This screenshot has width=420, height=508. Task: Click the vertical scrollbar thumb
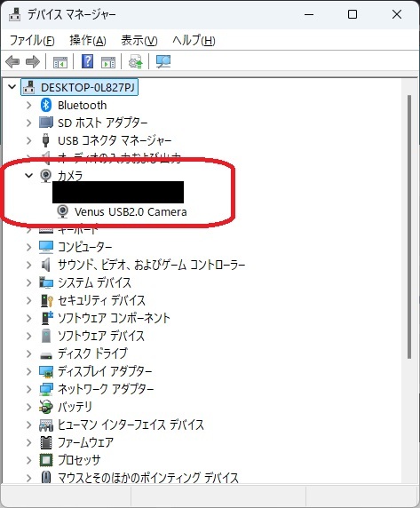tap(409, 226)
